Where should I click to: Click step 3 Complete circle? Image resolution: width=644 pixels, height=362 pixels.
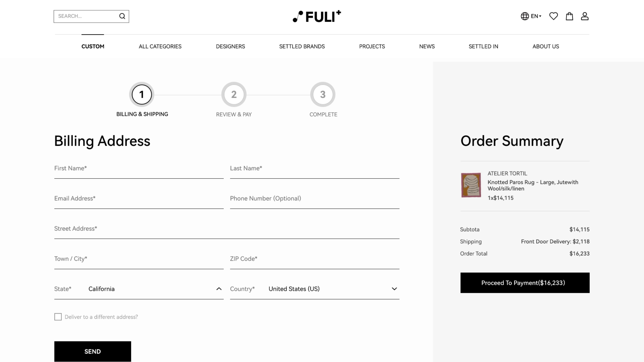click(x=322, y=95)
